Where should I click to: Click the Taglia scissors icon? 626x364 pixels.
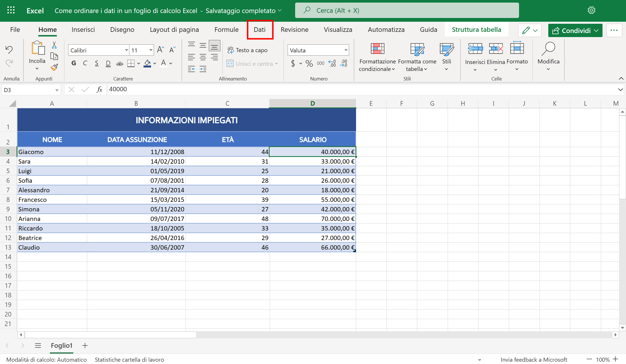tap(54, 45)
